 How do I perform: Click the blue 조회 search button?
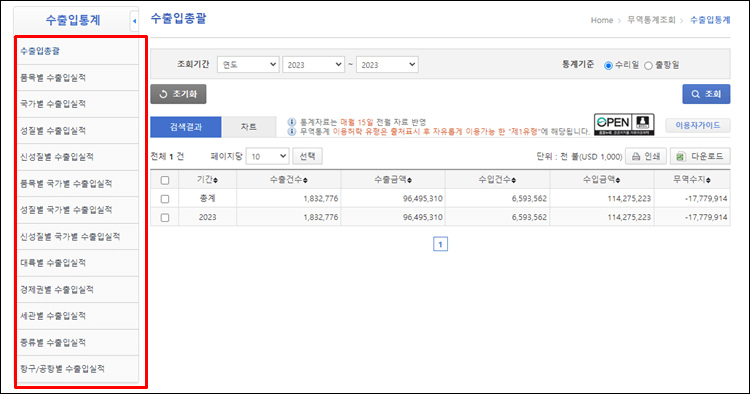point(706,94)
